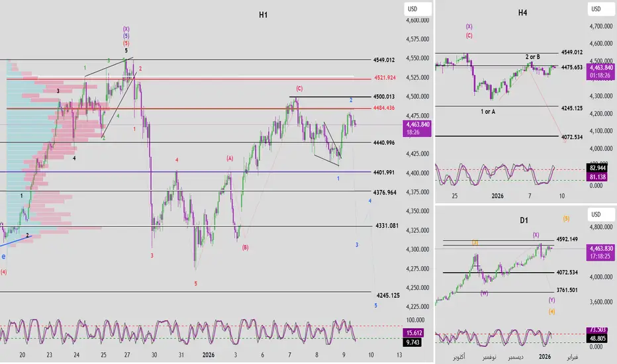
Task: Click the 82.944 oscillator value on H4
Action: coord(597,168)
